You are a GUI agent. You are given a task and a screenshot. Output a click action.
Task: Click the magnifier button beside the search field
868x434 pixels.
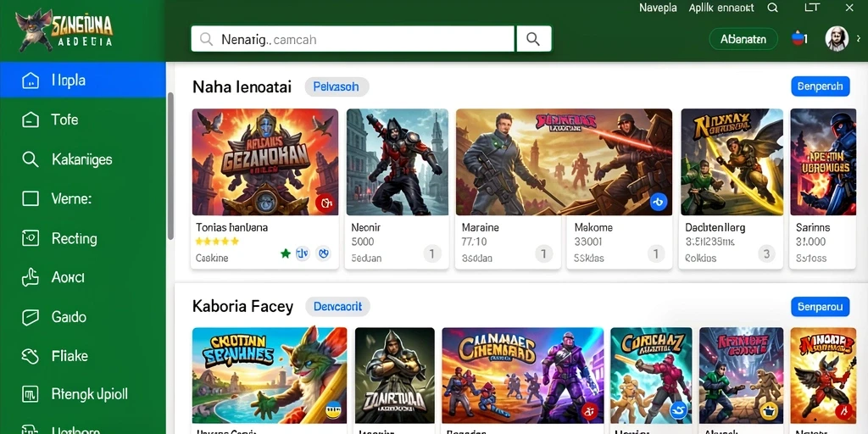click(x=534, y=39)
